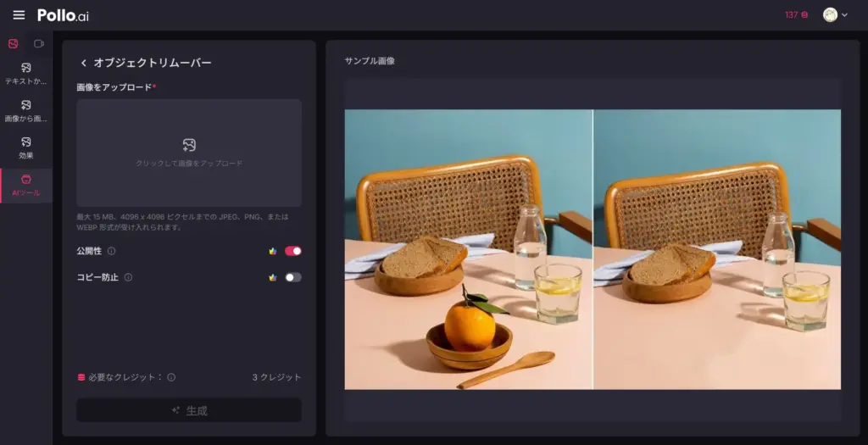Open the 137 credits balance
The width and height of the screenshot is (868, 445).
(x=796, y=15)
